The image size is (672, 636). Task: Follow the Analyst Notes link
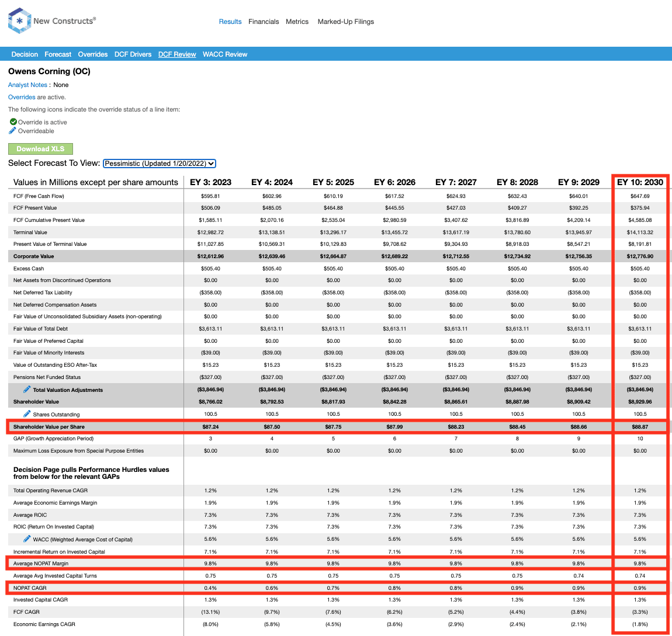(27, 85)
